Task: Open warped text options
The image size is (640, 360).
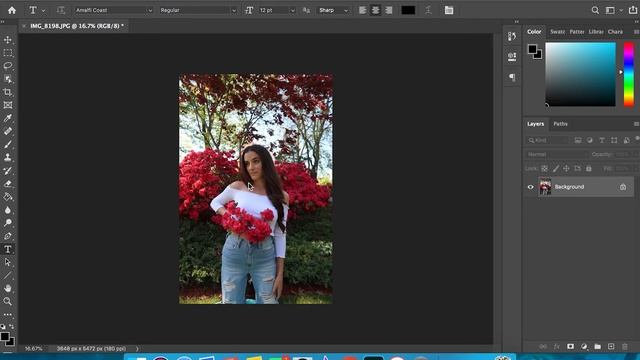Action: click(428, 10)
